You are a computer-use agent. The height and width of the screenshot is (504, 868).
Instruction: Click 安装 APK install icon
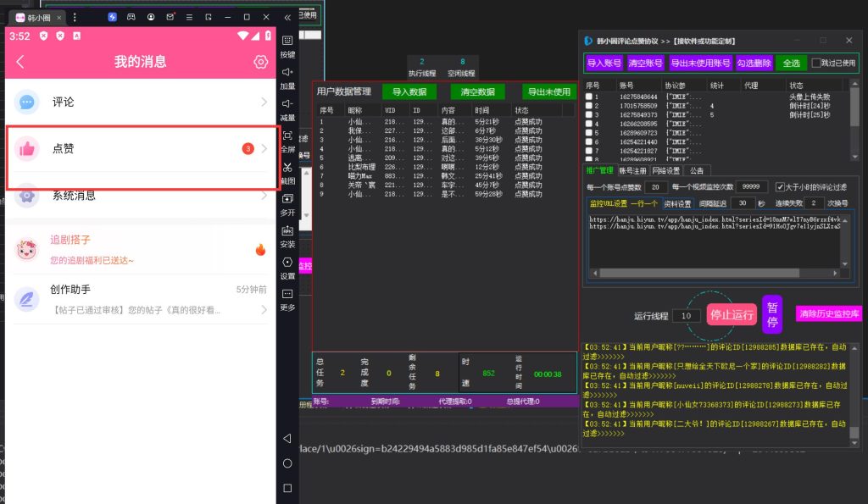(x=287, y=230)
